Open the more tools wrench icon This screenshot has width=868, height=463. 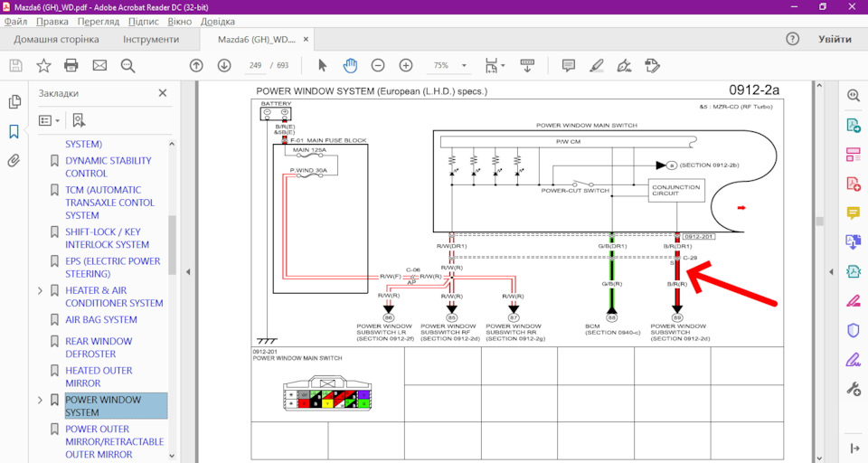(x=853, y=389)
